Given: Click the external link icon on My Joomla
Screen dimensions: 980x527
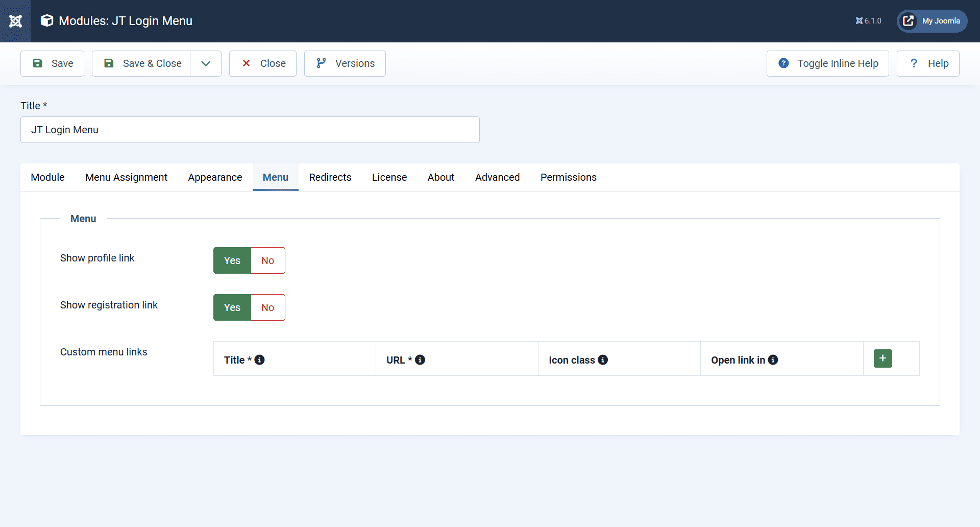Looking at the screenshot, I should [909, 21].
